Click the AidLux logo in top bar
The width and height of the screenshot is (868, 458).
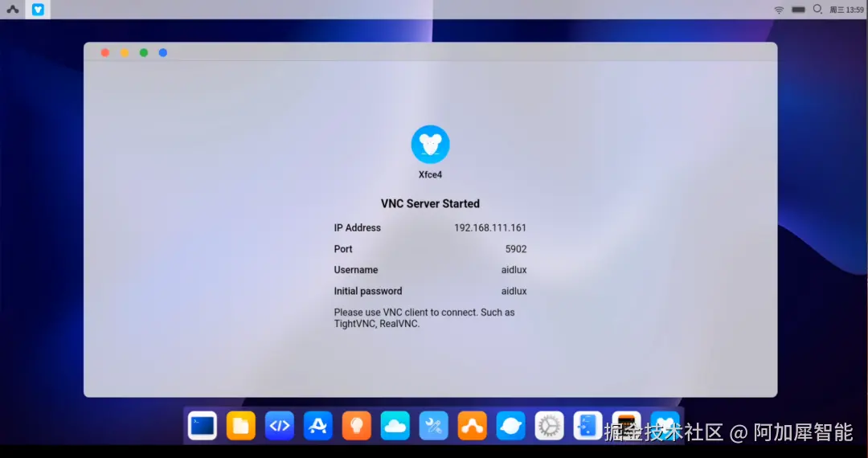click(x=12, y=10)
